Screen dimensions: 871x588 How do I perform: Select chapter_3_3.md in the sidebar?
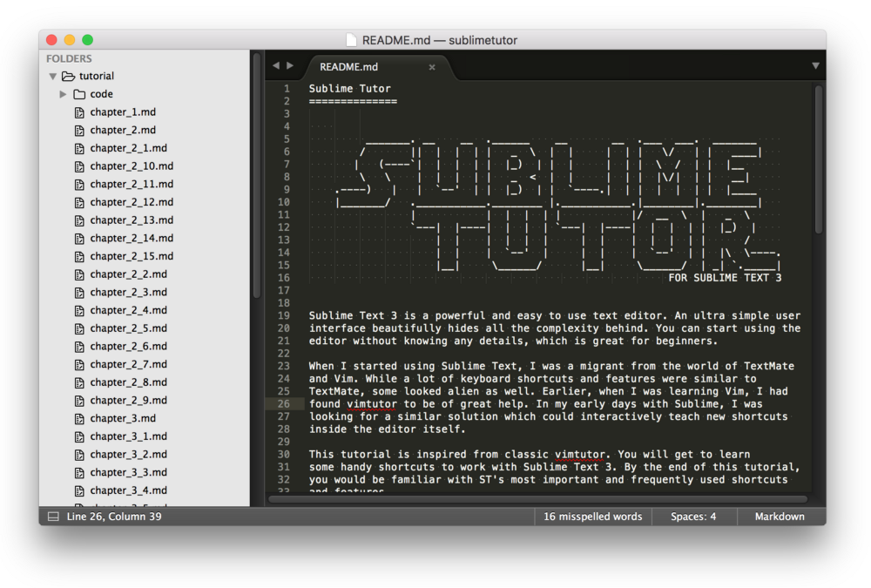(x=128, y=472)
